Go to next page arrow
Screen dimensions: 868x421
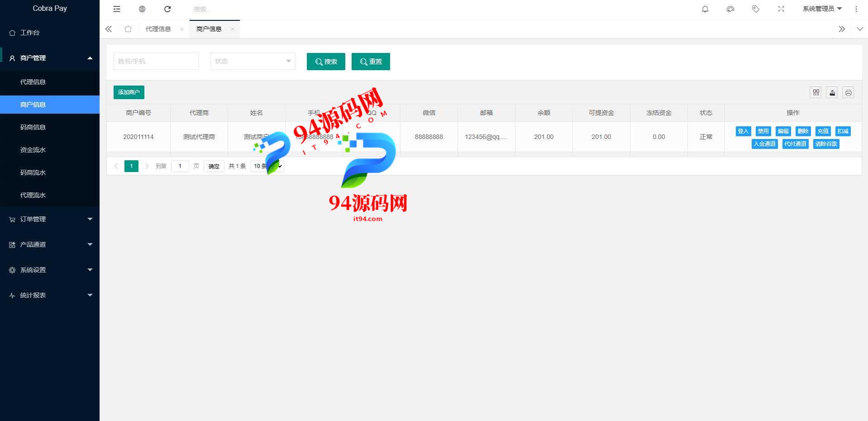[x=147, y=166]
